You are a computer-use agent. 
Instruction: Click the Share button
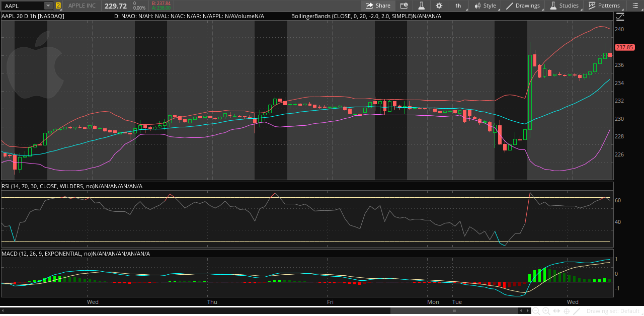point(378,6)
